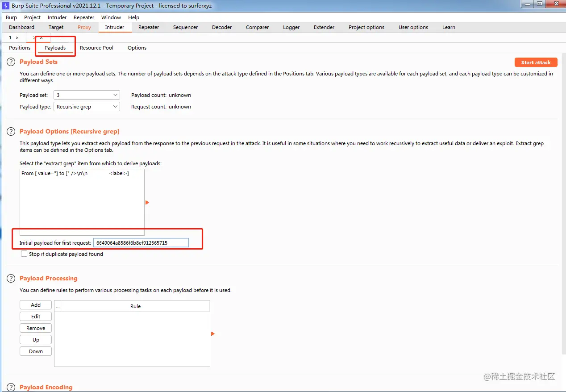This screenshot has width=566, height=392.
Task: Open a new Intruder tab with the ellipsis tab
Action: tap(59, 38)
